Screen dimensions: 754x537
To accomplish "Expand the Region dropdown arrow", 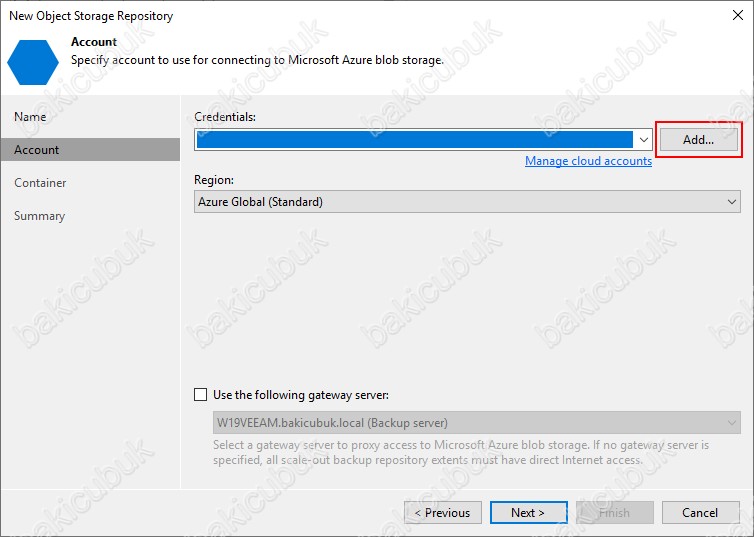I will pos(732,202).
